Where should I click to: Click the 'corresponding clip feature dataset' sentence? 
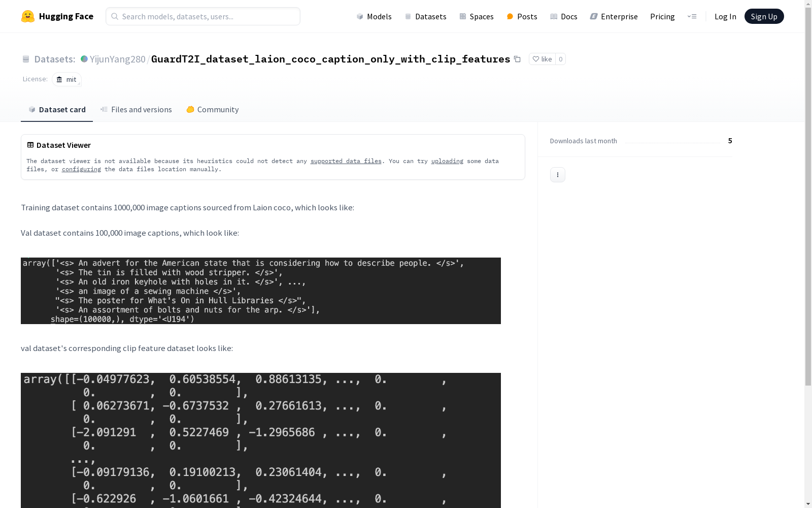click(x=127, y=348)
